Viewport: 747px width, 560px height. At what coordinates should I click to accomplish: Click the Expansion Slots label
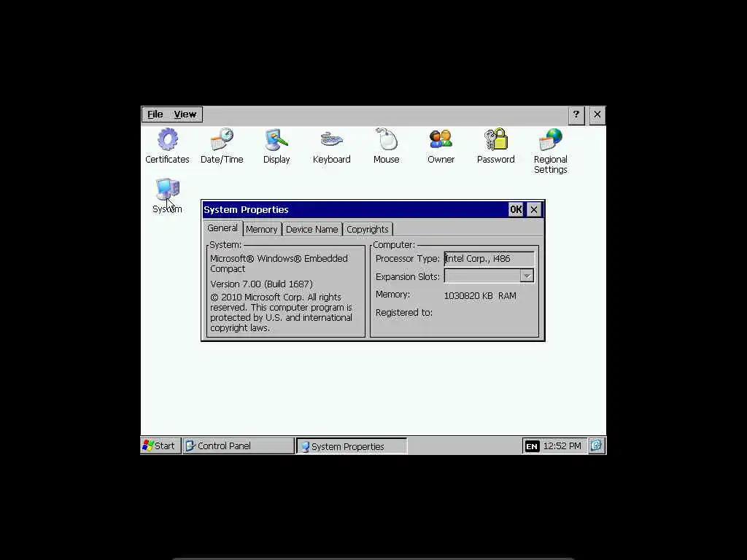click(x=408, y=276)
